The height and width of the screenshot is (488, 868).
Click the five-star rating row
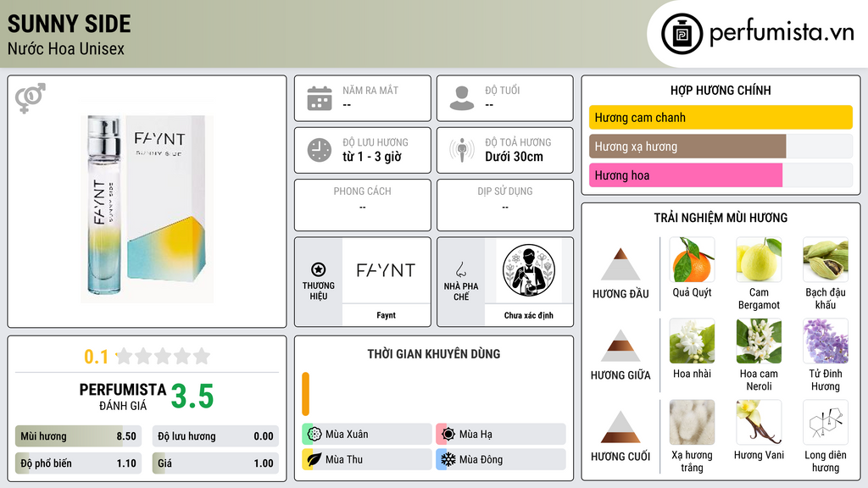pyautogui.click(x=164, y=356)
